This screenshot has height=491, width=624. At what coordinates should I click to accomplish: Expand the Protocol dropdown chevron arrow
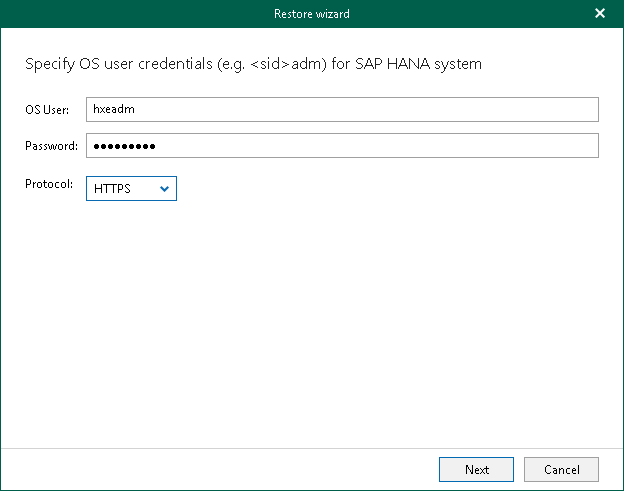(164, 188)
